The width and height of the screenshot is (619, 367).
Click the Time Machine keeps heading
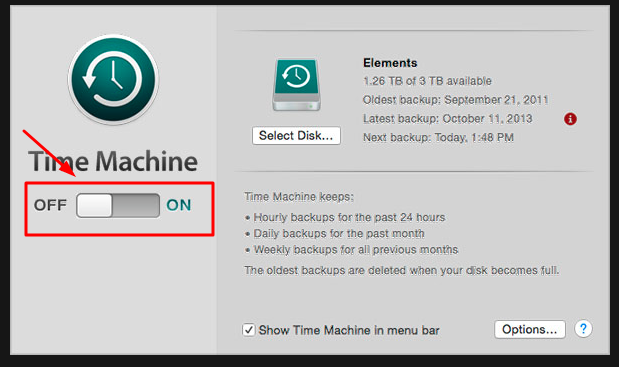point(299,197)
